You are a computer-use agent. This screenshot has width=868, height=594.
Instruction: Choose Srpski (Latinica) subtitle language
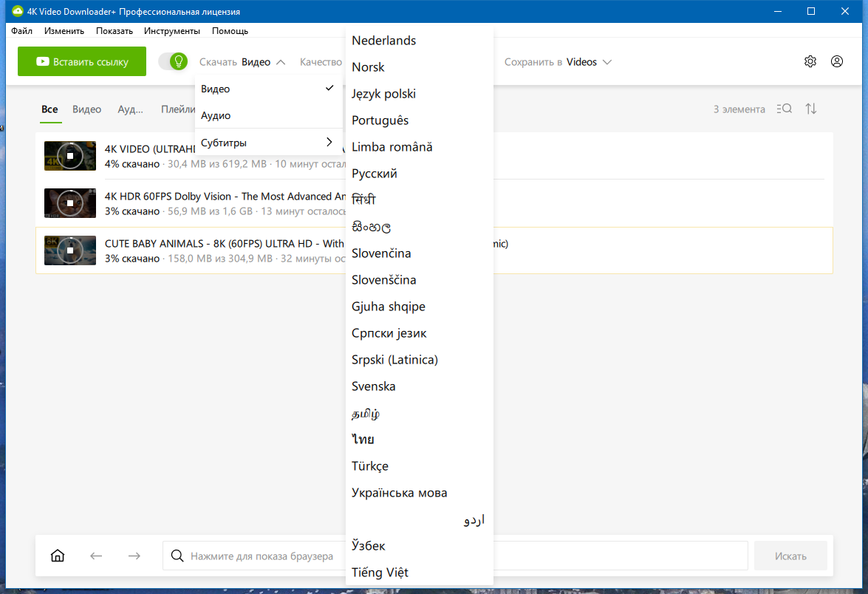(x=419, y=360)
